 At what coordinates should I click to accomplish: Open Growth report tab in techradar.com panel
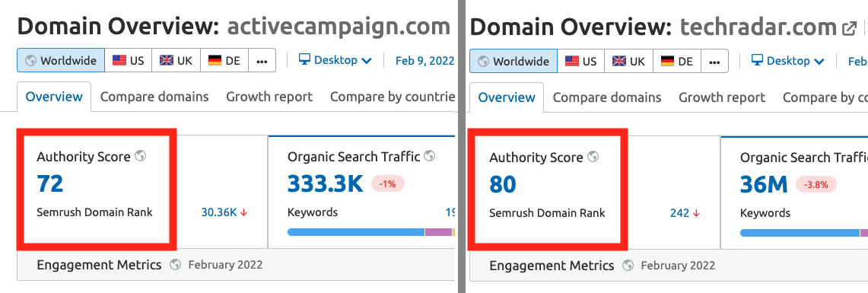(723, 97)
